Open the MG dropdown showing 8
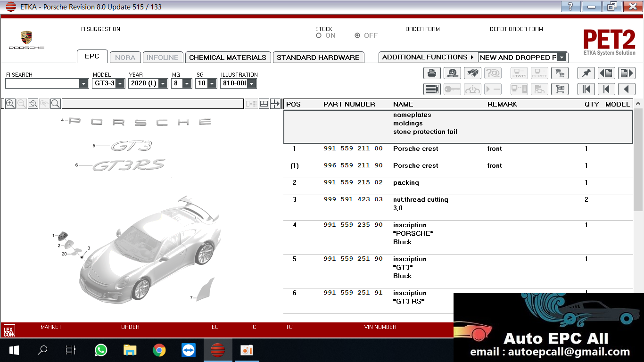 [187, 83]
